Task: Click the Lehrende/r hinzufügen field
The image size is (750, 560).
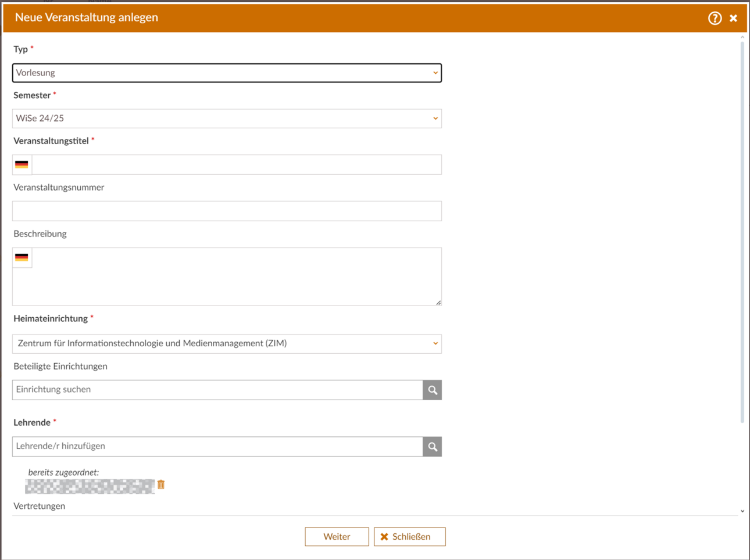Action: tap(217, 447)
